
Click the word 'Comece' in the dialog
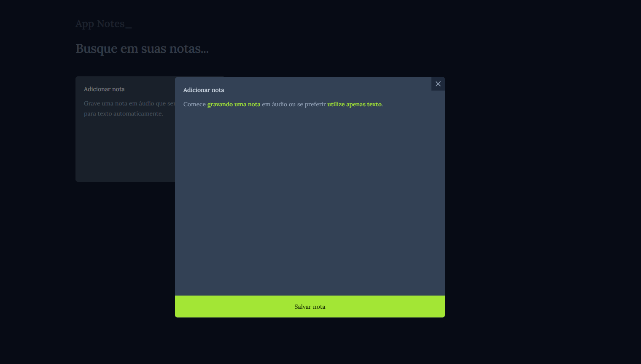point(194,104)
